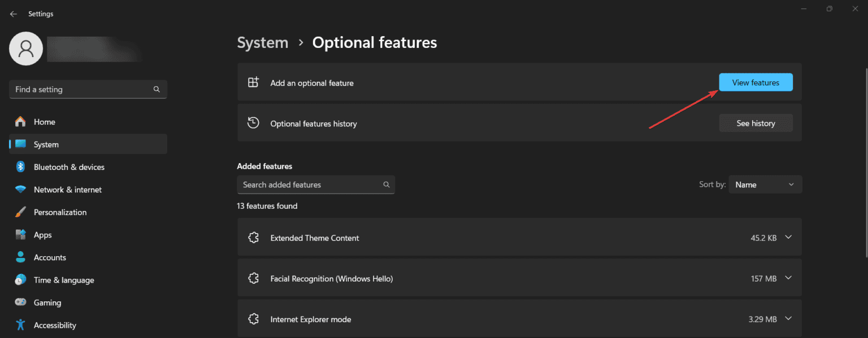This screenshot has width=868, height=338.
Task: Go back to System via breadcrumb
Action: 263,43
